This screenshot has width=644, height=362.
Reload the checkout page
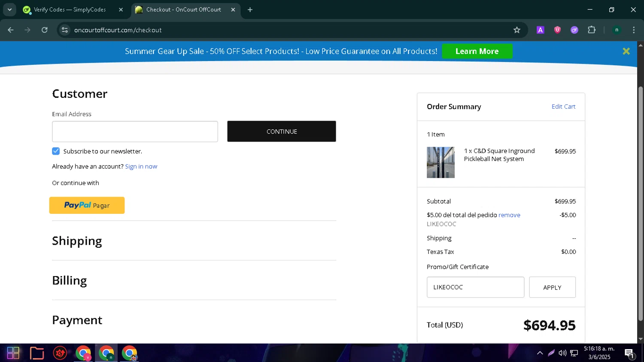tap(45, 30)
